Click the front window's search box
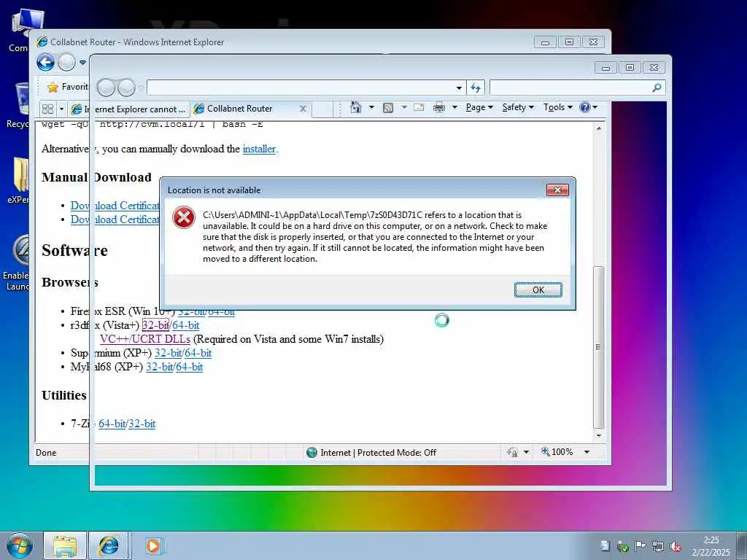The width and height of the screenshot is (747, 560). 569,87
